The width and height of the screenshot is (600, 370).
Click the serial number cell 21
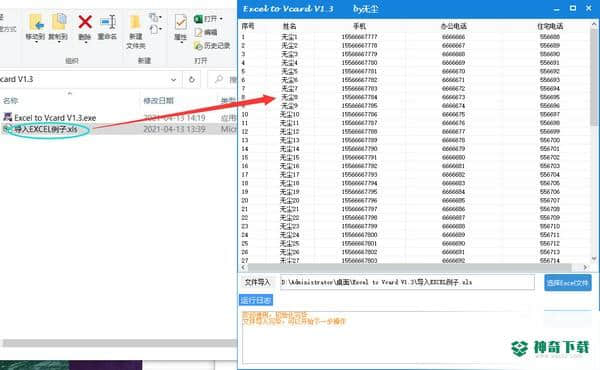click(245, 209)
